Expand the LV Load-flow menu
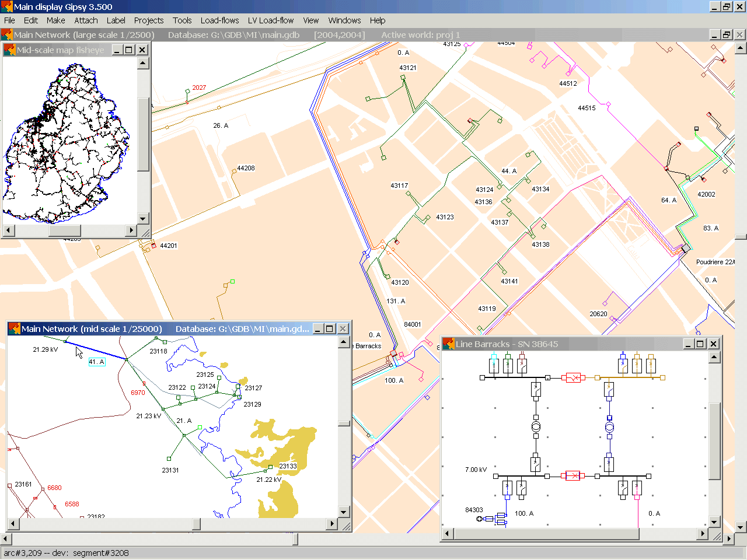 (x=271, y=20)
